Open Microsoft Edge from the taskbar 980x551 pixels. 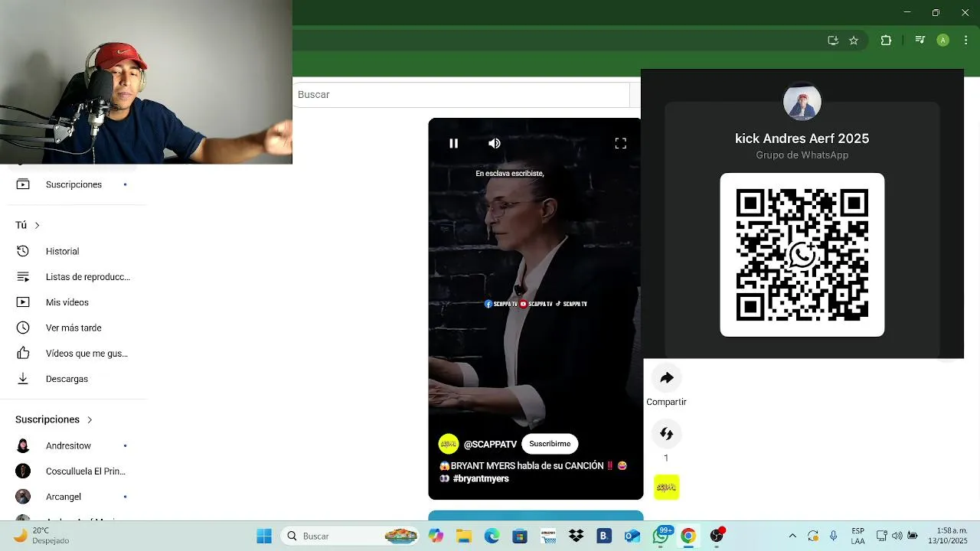point(492,536)
